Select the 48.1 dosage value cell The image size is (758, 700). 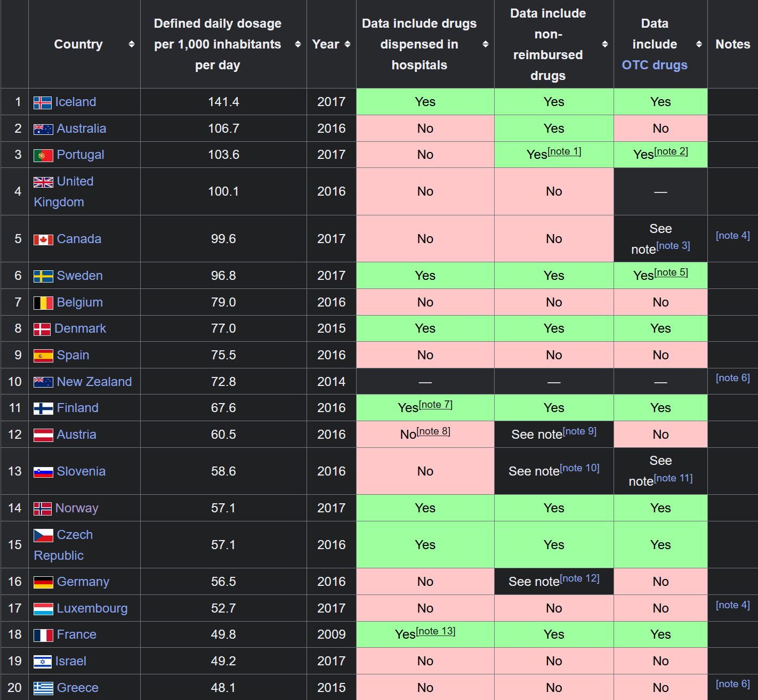223,688
